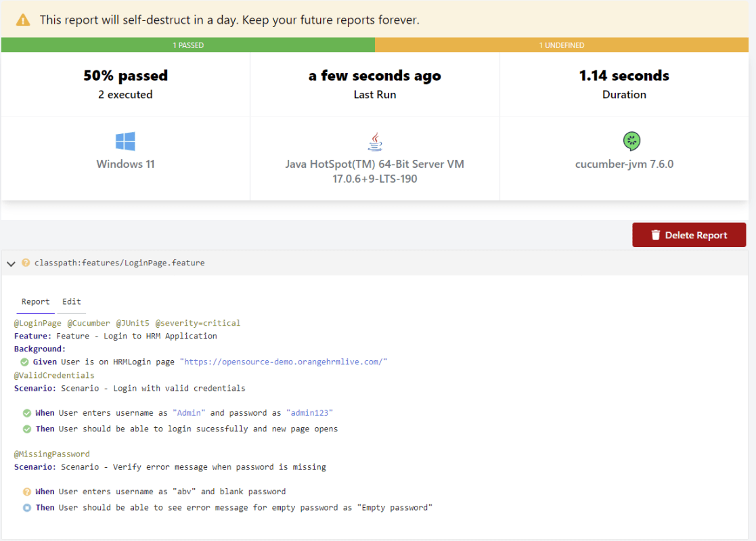Click classpath:features/LoginPage.feature header text

click(x=119, y=263)
